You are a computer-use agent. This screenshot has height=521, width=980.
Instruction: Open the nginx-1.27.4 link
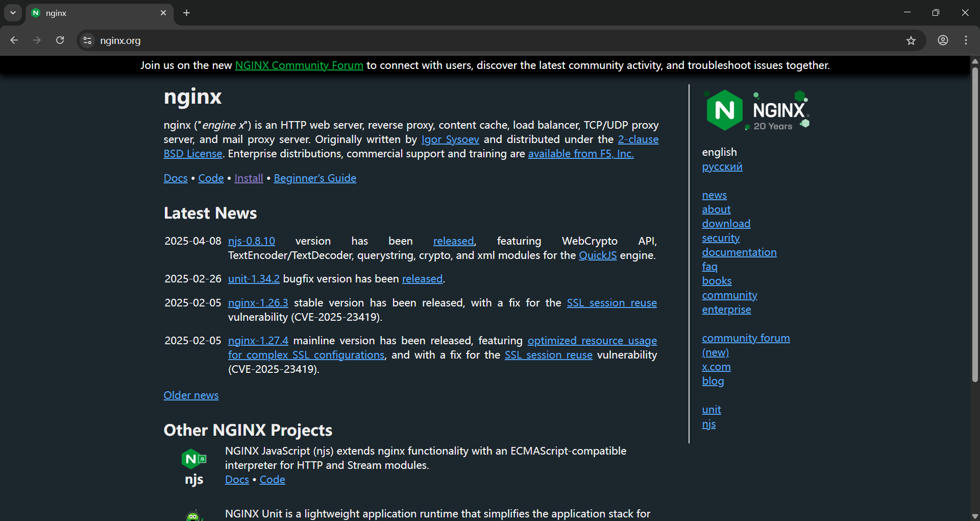tap(258, 341)
